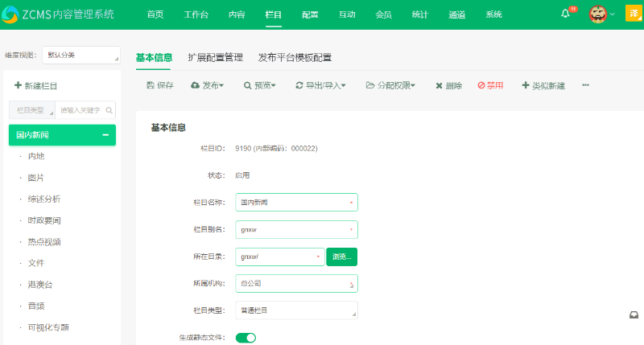Click the 浏览... browse button

(x=341, y=257)
